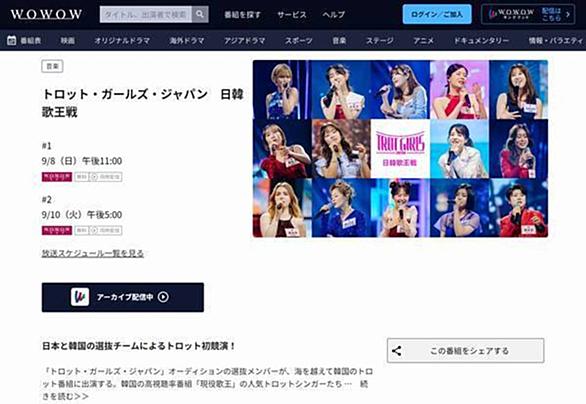Switch to the スポーツ category
The width and height of the screenshot is (586, 404).
(x=299, y=40)
